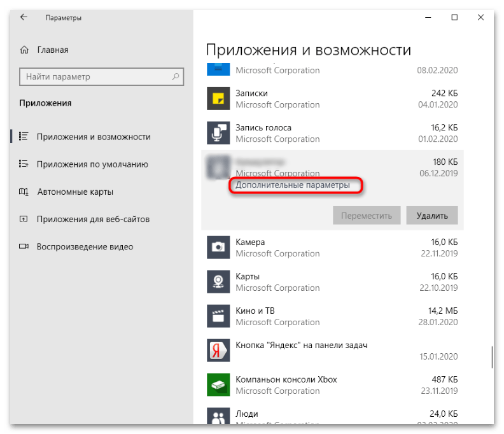Open Автономные карты section
This screenshot has height=434, width=504.
75,192
